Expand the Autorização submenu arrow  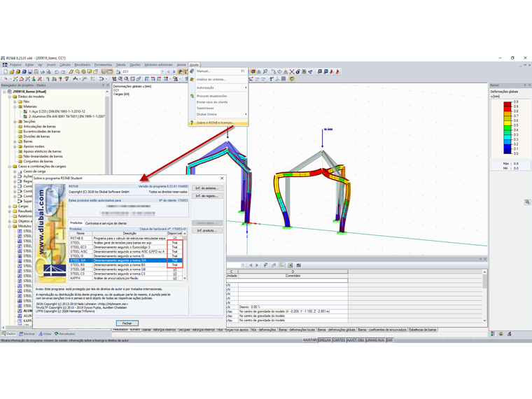(246, 87)
